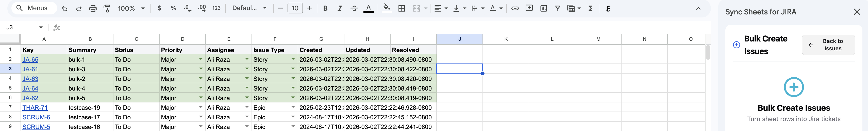This screenshot has width=868, height=131.
Task: Open Priority dropdown for testcase-16 row
Action: pos(201,126)
